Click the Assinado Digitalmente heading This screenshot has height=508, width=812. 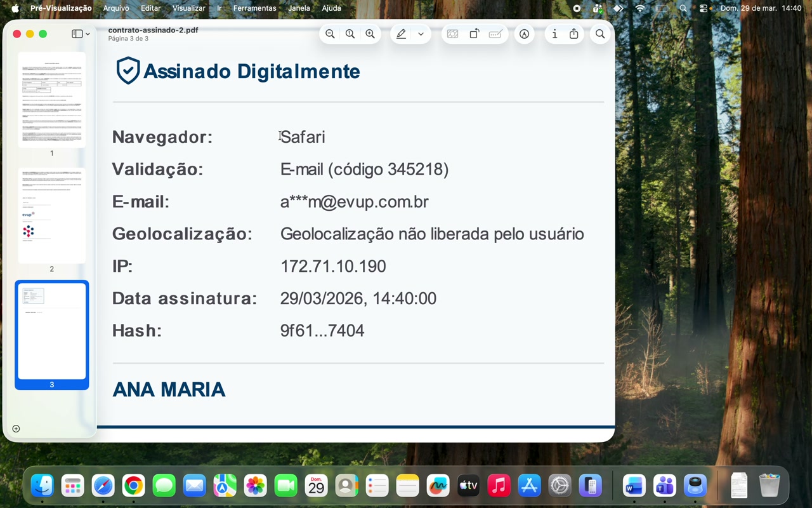[x=252, y=71]
